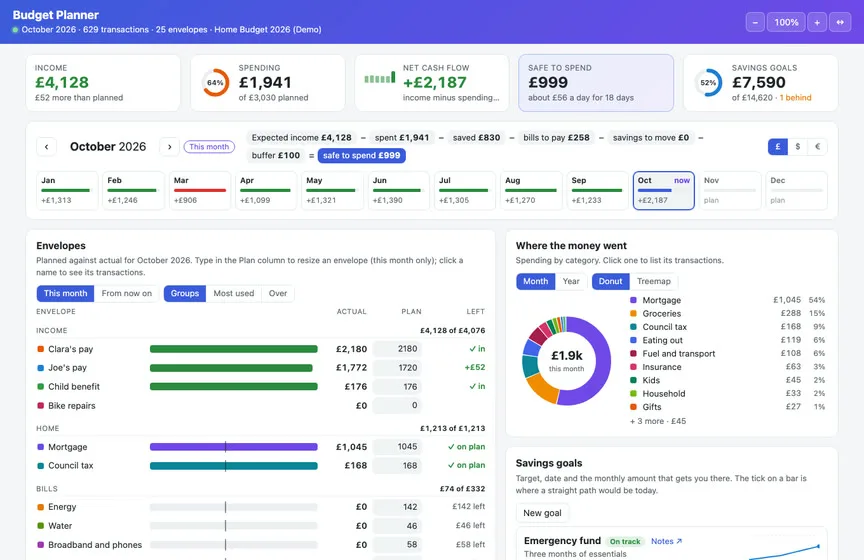Click the net cash flow bar sparkline
Viewport: 864px width, 560px height.
[x=380, y=77]
